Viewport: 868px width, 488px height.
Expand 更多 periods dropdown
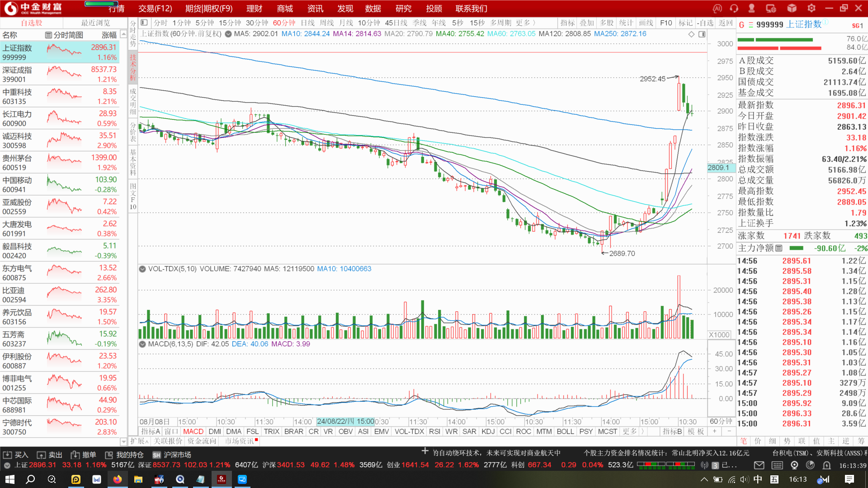pos(525,23)
